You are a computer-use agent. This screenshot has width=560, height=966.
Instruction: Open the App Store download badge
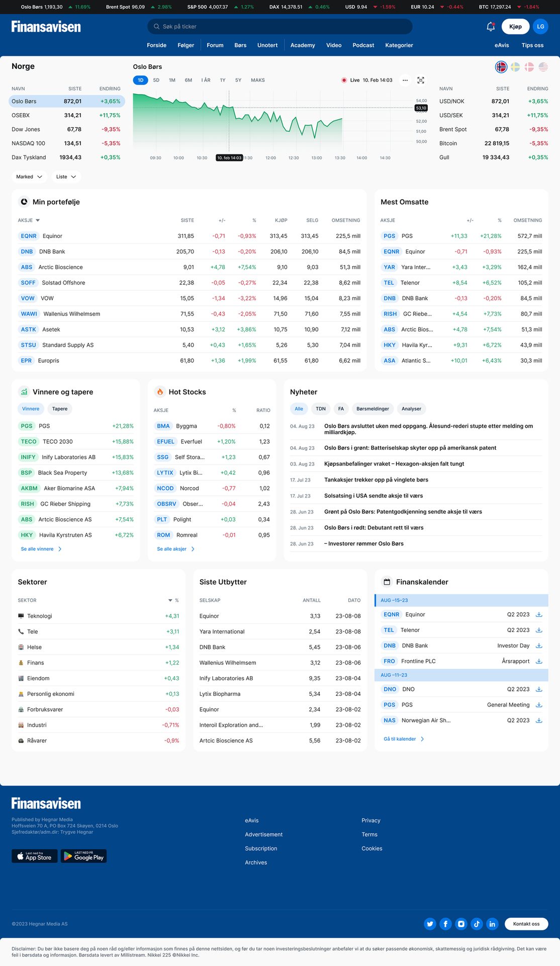click(35, 856)
